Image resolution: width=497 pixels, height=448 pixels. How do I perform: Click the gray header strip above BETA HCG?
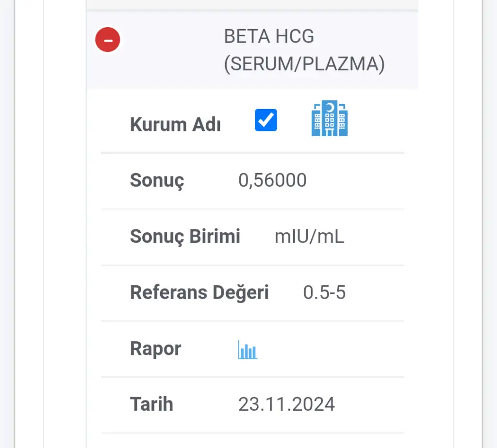coord(252,5)
